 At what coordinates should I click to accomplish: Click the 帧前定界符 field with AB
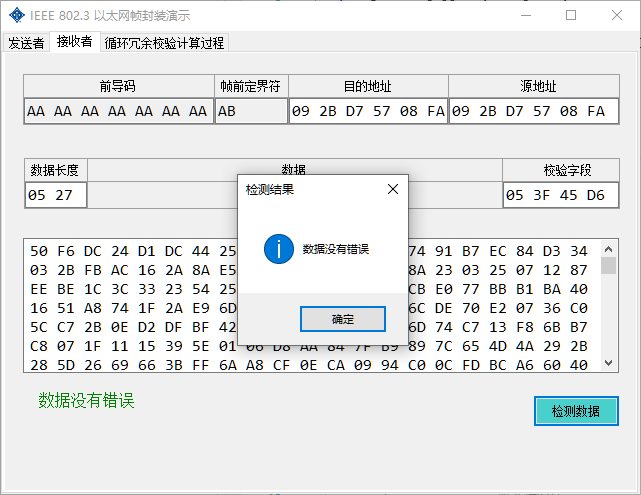tap(251, 111)
